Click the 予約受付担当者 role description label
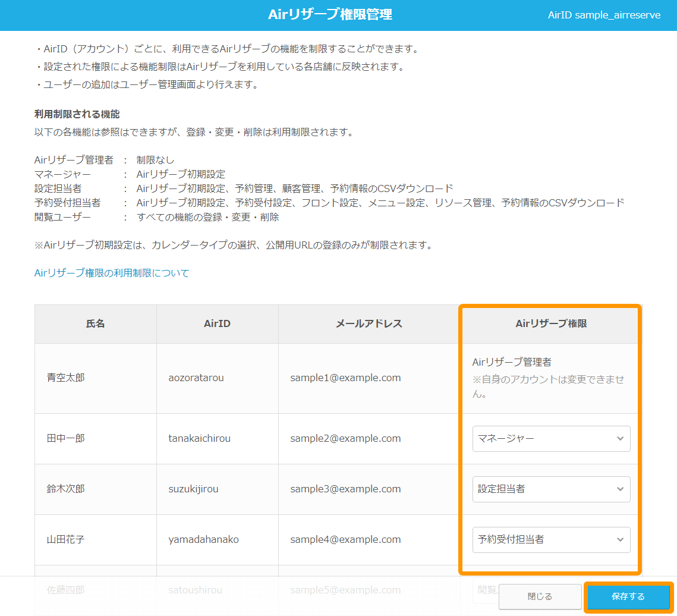Viewport: 677px width, 616px height. (67, 203)
